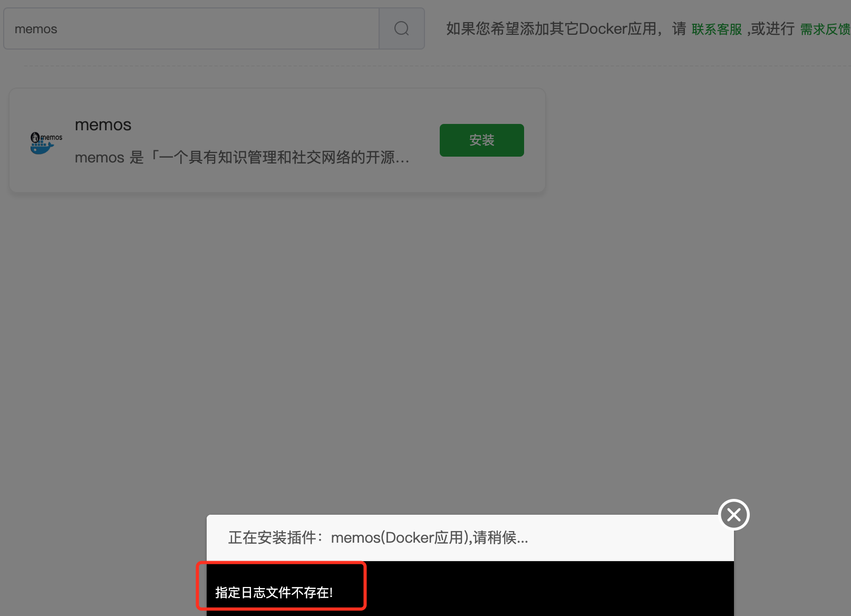Image resolution: width=851 pixels, height=616 pixels.
Task: Click the 正在安装插件 dialog title text
Action: pos(378,538)
